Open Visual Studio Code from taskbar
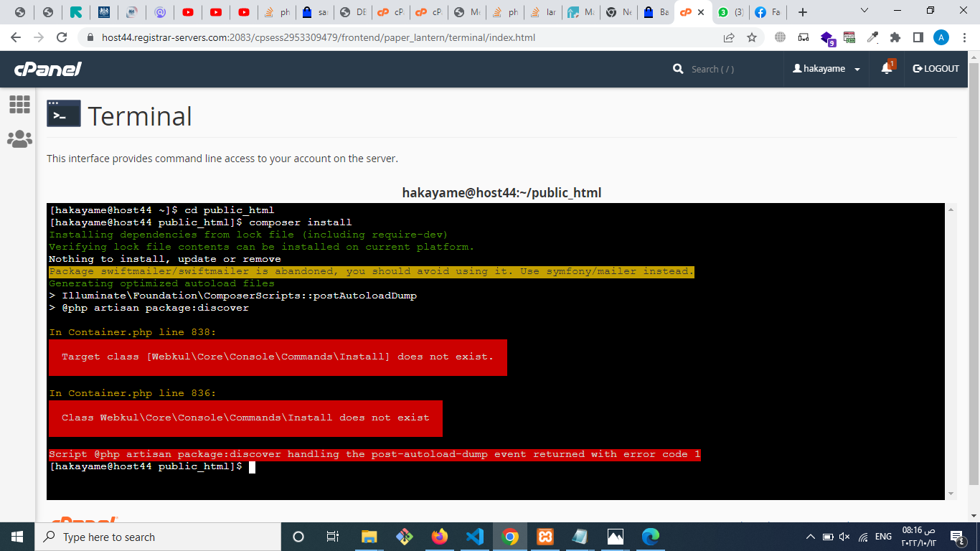Screen dimensions: 980x551 pos(474,537)
